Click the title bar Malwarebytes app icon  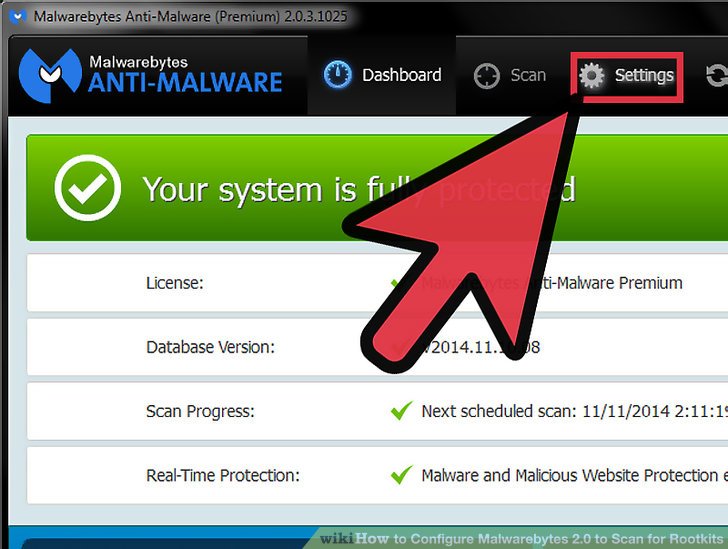pos(18,17)
